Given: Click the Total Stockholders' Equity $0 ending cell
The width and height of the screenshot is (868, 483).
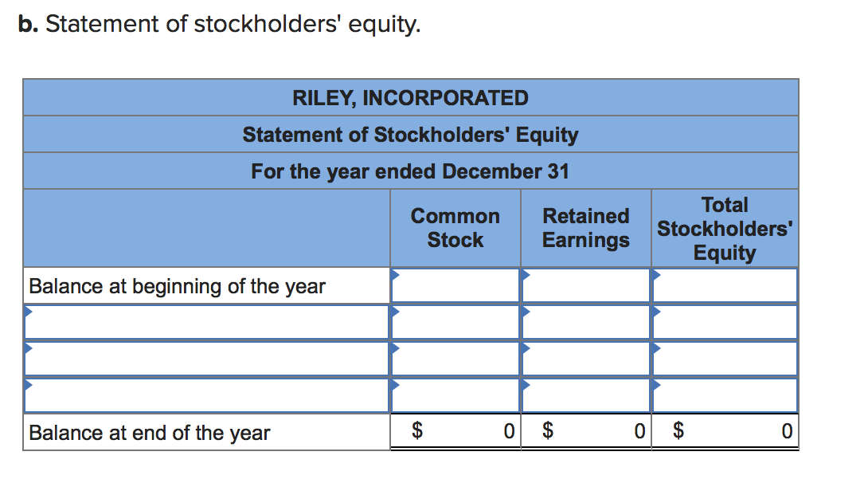Looking at the screenshot, I should coord(725,431).
